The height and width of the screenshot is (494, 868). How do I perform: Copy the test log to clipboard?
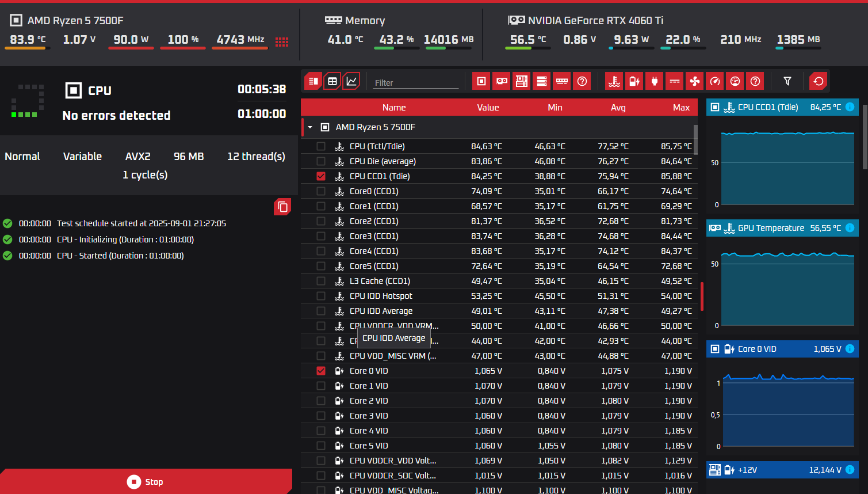coord(282,207)
